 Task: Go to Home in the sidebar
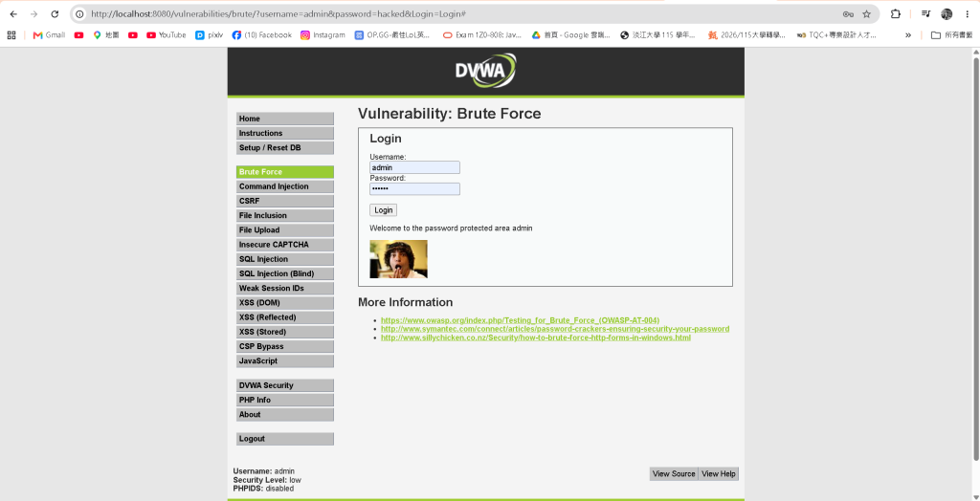point(285,119)
